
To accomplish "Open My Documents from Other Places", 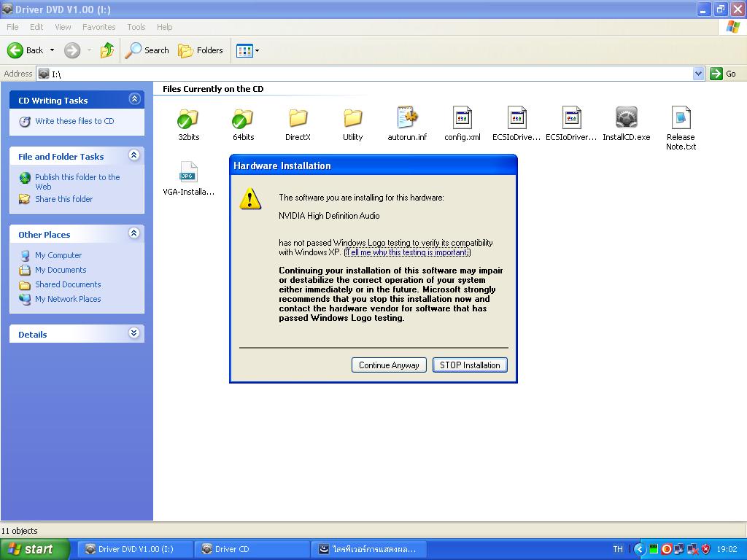I will [61, 270].
